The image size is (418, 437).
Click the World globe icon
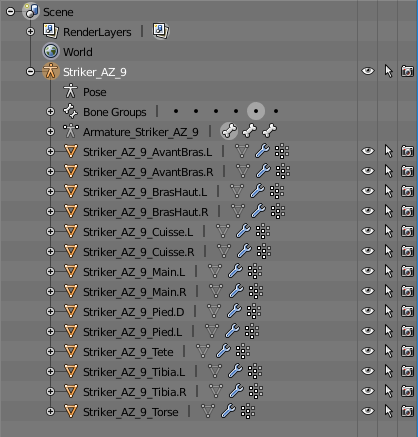[x=51, y=51]
